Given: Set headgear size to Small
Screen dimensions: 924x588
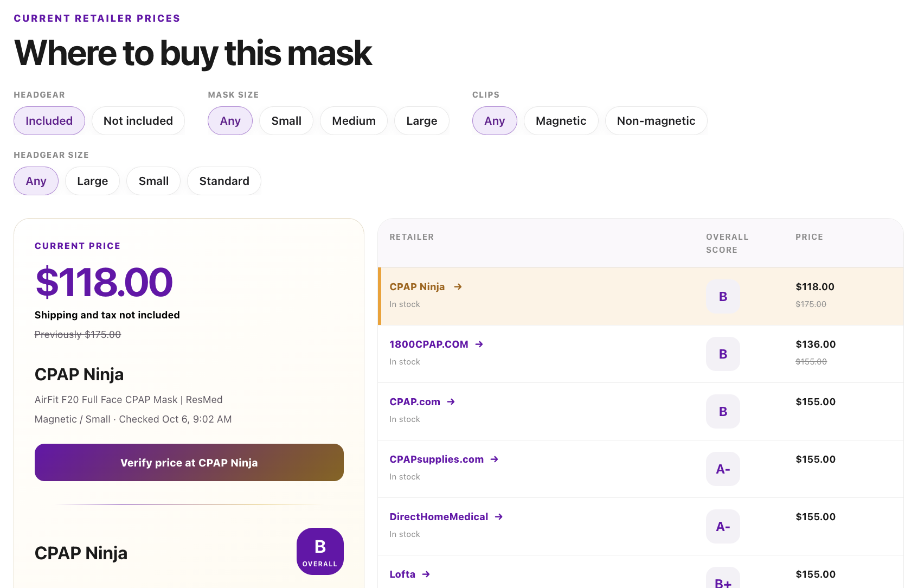Looking at the screenshot, I should tap(153, 181).
